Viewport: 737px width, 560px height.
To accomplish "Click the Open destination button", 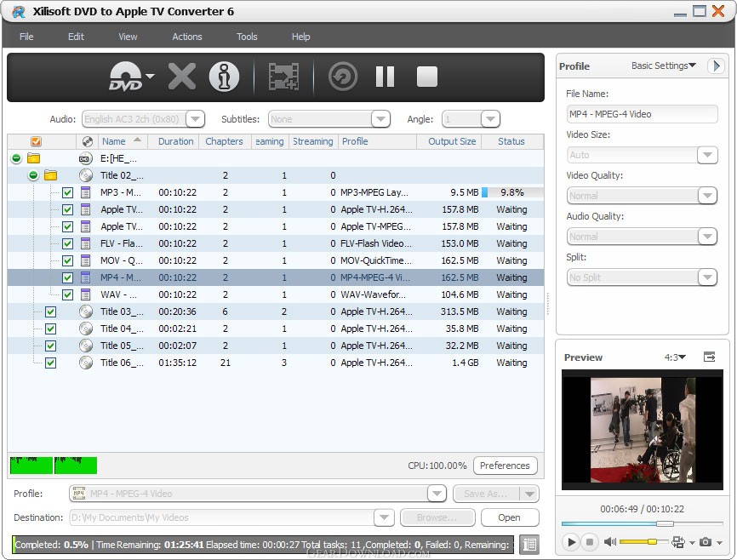I will (509, 517).
